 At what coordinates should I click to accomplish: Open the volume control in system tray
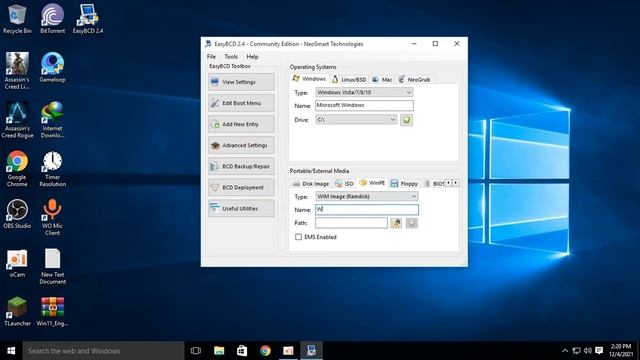click(x=588, y=351)
